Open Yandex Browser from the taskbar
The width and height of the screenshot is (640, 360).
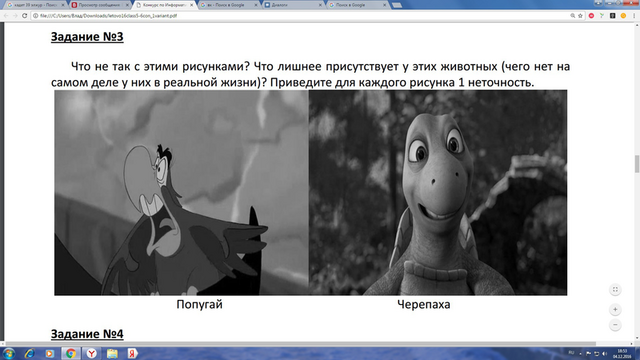[91, 353]
